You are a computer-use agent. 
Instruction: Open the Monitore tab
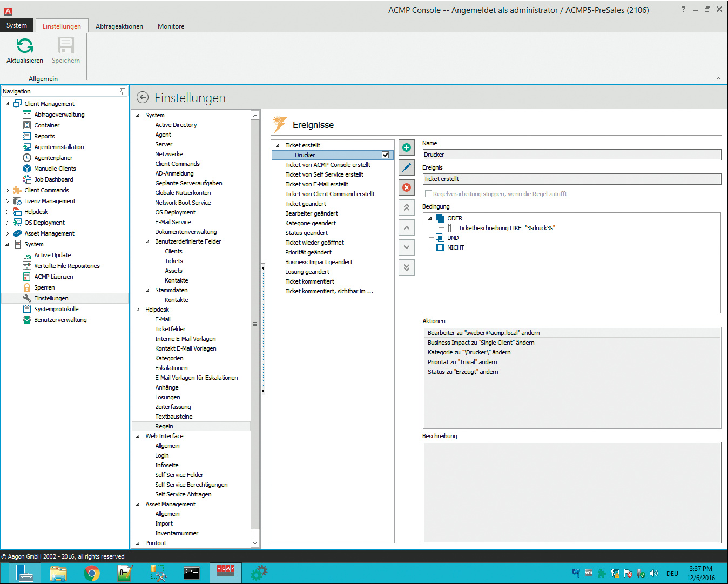[171, 26]
